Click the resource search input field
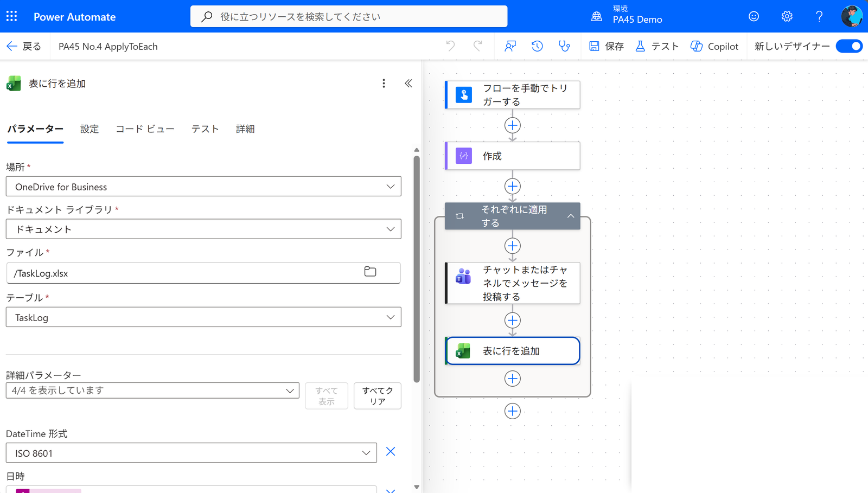The height and width of the screenshot is (493, 868). (x=349, y=16)
